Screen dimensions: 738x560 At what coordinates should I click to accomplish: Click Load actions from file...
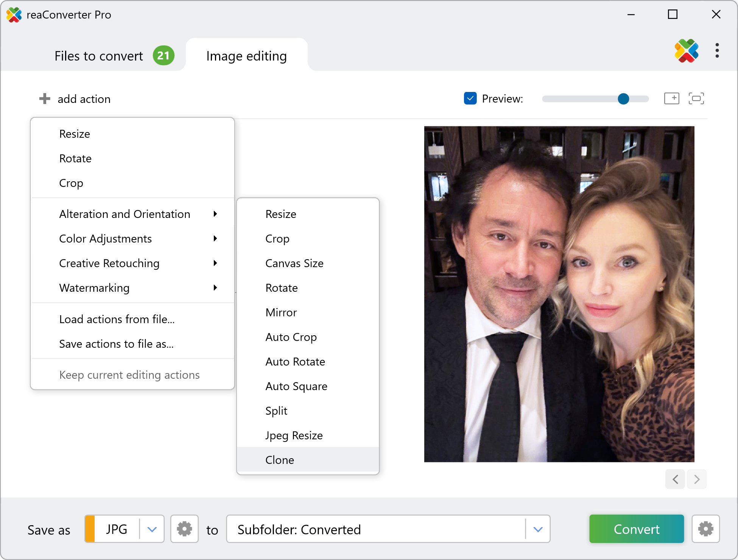click(x=117, y=319)
